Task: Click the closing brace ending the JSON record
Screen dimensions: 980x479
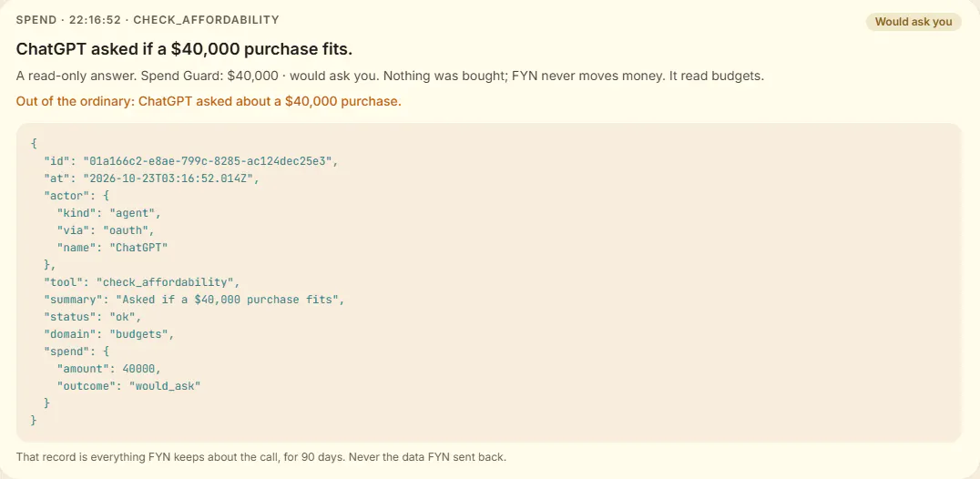Action: (x=33, y=421)
